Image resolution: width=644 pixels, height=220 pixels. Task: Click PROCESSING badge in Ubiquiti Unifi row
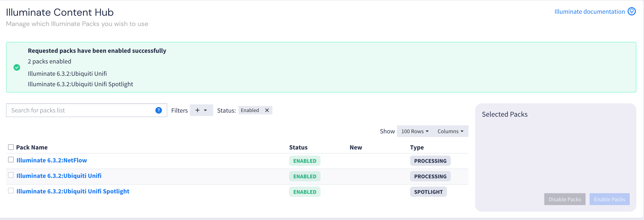pos(430,176)
